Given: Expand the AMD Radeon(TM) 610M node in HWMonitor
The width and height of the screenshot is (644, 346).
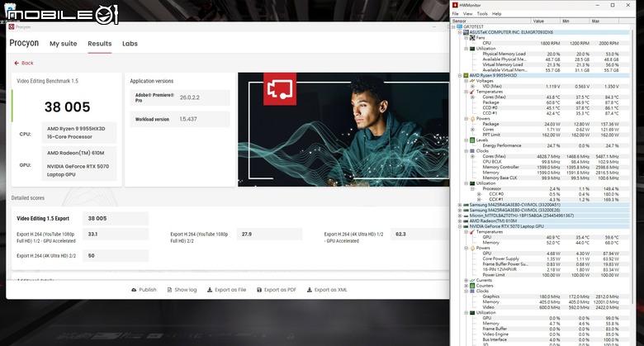Looking at the screenshot, I should coord(460,220).
